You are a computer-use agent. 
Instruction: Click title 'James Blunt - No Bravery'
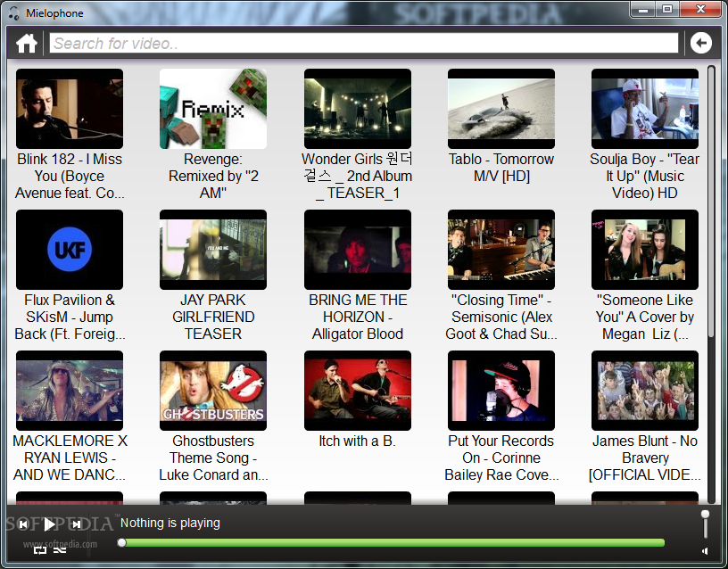(x=645, y=458)
